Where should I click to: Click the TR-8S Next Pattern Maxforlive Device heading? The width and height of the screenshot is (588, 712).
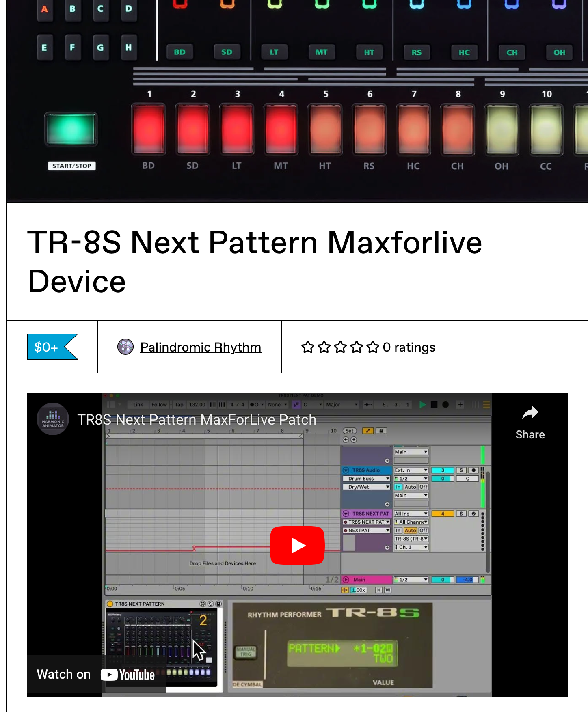coord(255,261)
